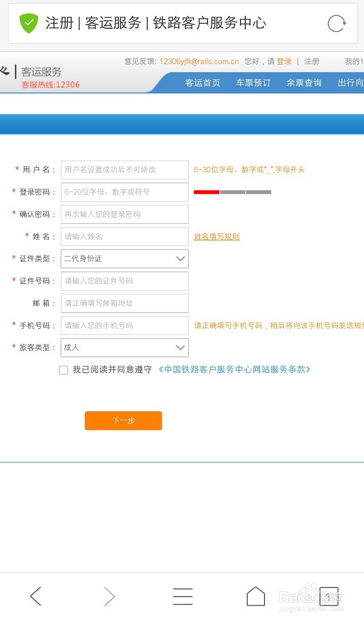This screenshot has width=364, height=621.
Task: Check the agree-to-terms checkbox
Action: pyautogui.click(x=63, y=370)
